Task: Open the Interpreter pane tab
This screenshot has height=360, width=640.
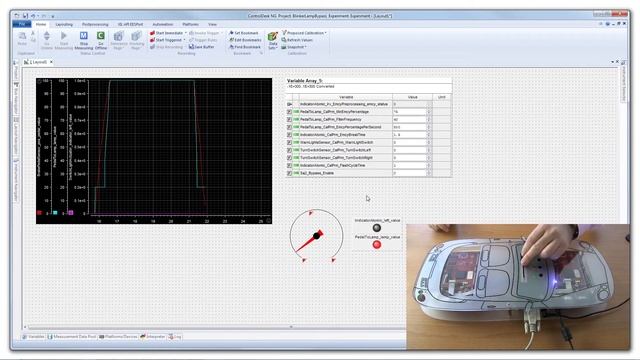Action: pos(153,337)
